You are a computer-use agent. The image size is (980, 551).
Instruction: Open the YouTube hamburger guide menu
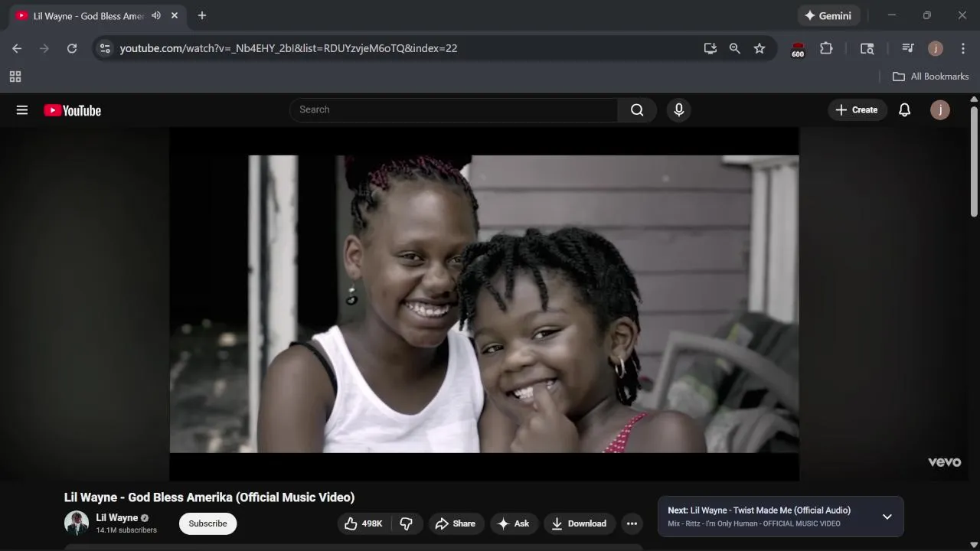[22, 110]
